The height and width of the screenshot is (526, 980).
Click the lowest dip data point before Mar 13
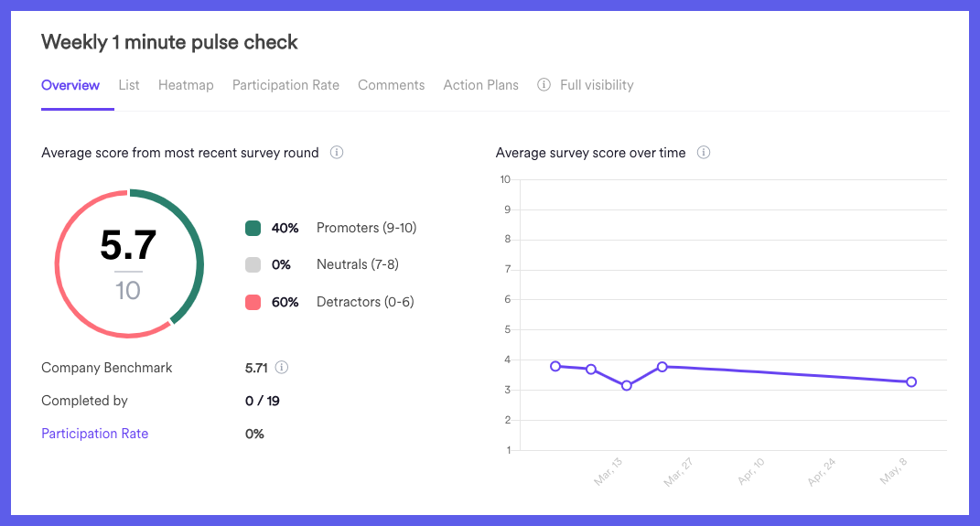pyautogui.click(x=627, y=385)
